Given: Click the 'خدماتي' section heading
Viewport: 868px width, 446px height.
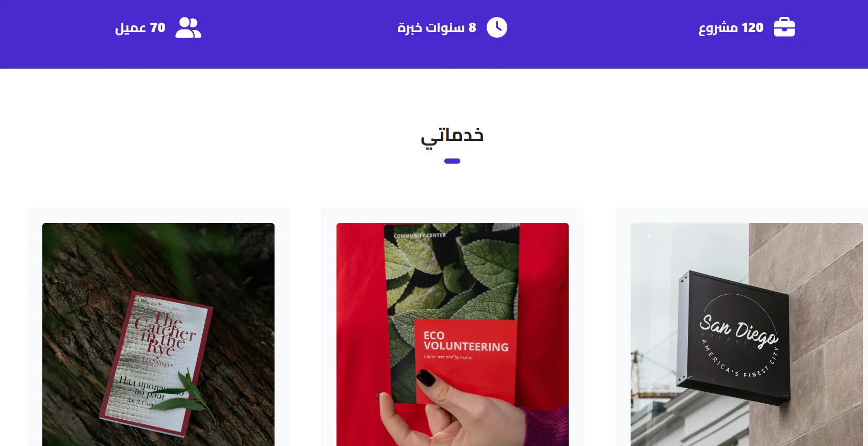Looking at the screenshot, I should [x=452, y=136].
